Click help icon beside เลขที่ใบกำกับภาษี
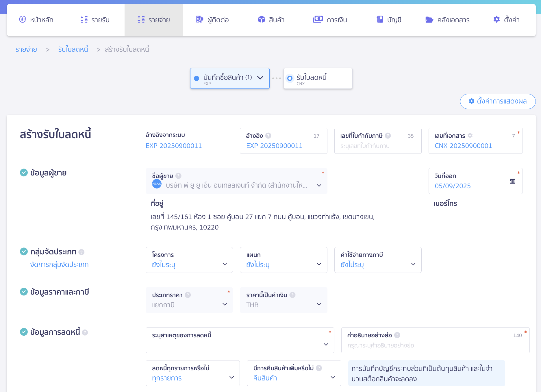 point(388,136)
